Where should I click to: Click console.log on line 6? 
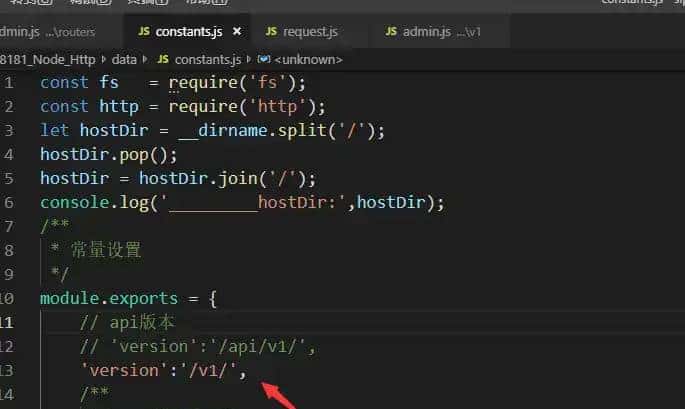[94, 202]
